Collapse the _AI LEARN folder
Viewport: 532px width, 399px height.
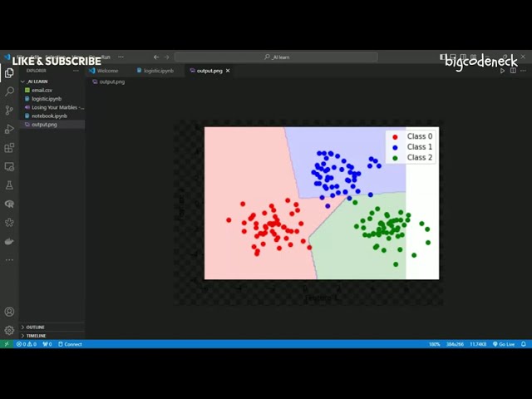pyautogui.click(x=52, y=81)
